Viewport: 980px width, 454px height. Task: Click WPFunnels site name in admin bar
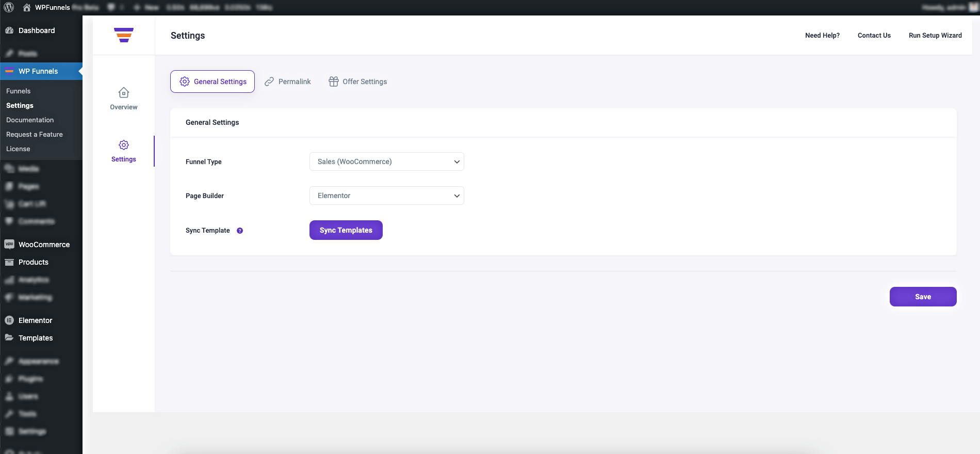tap(53, 7)
